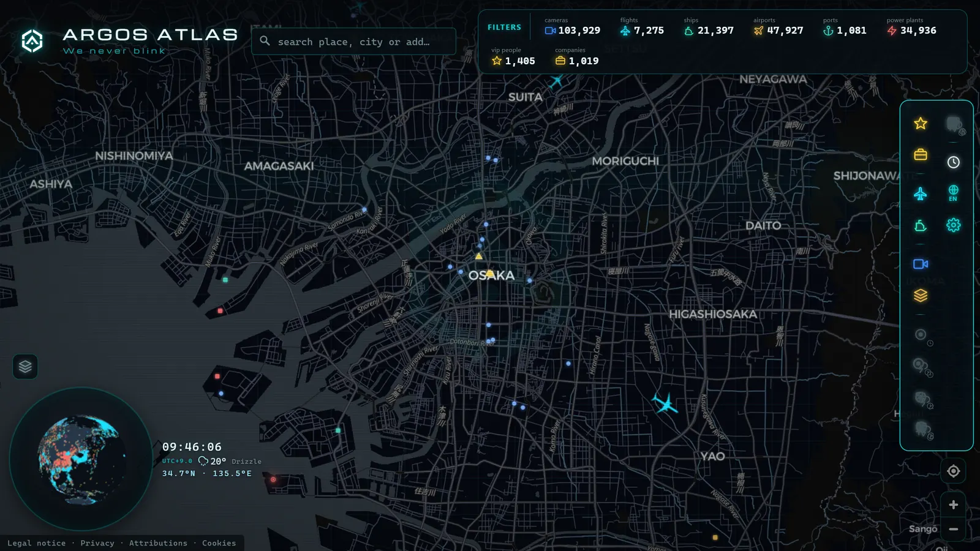
Task: Open the Attributions link
Action: [x=158, y=543]
